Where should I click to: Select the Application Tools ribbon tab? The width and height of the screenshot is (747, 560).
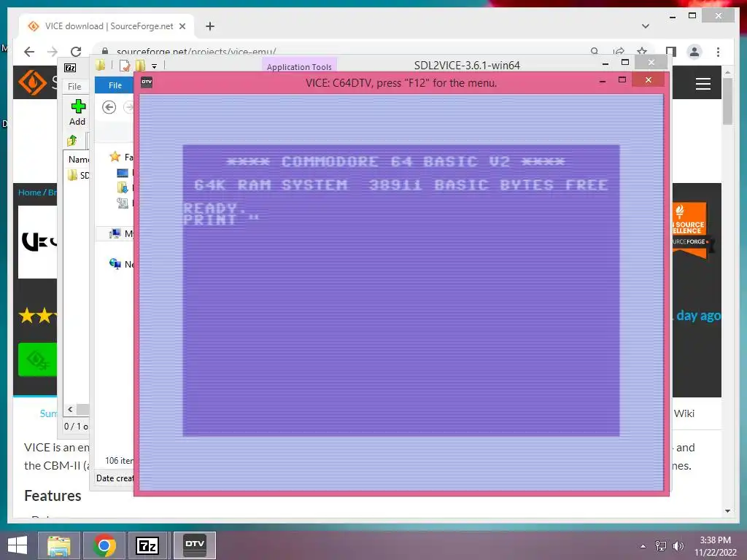[x=299, y=66]
